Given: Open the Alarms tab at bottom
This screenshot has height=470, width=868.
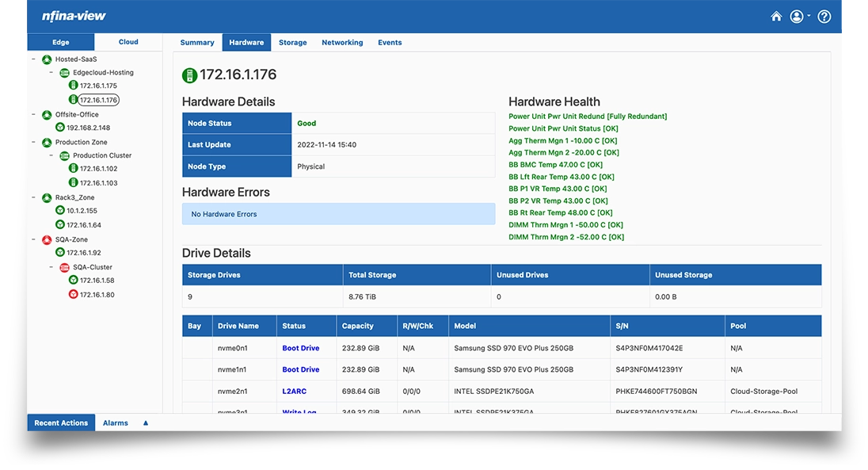Looking at the screenshot, I should click(116, 423).
